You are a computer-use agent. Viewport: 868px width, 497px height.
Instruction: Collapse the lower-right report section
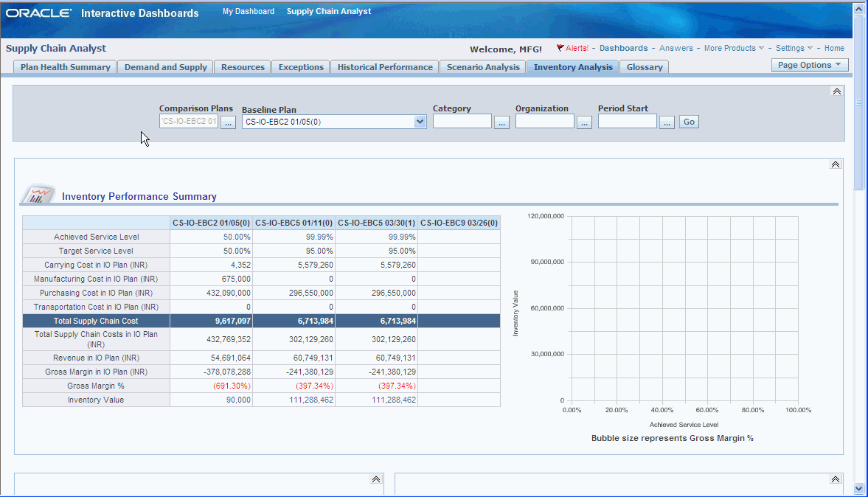click(836, 479)
